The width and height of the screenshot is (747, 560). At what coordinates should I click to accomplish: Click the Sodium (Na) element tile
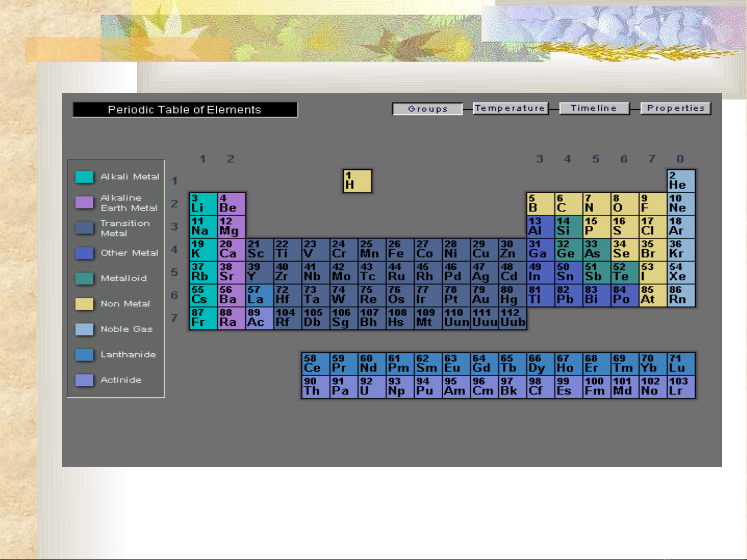[x=203, y=226]
